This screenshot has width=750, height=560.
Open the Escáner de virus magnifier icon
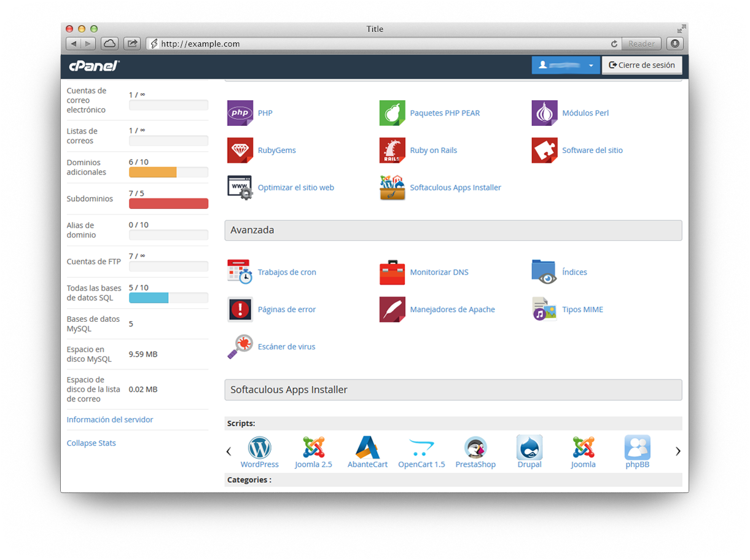[x=240, y=347]
